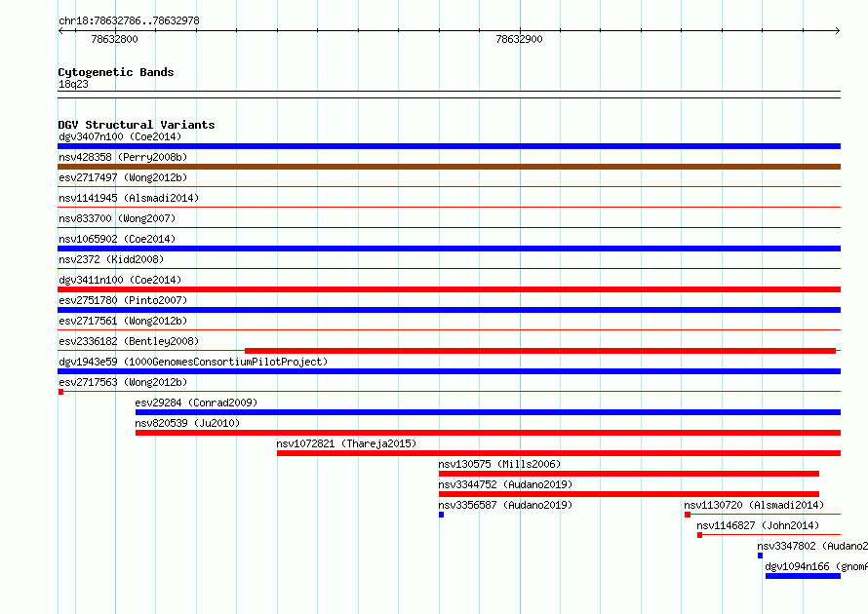Click nsv1072821 (Thareja2015) label
The height and width of the screenshot is (614, 868).
tap(346, 443)
